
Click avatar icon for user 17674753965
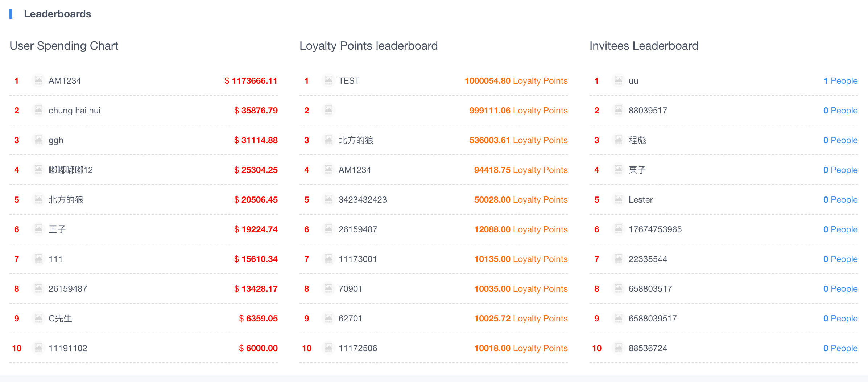point(618,229)
